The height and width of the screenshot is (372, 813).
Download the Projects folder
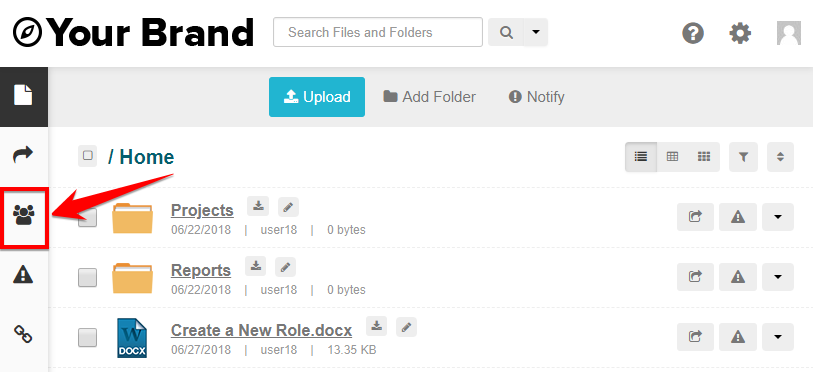pos(258,206)
